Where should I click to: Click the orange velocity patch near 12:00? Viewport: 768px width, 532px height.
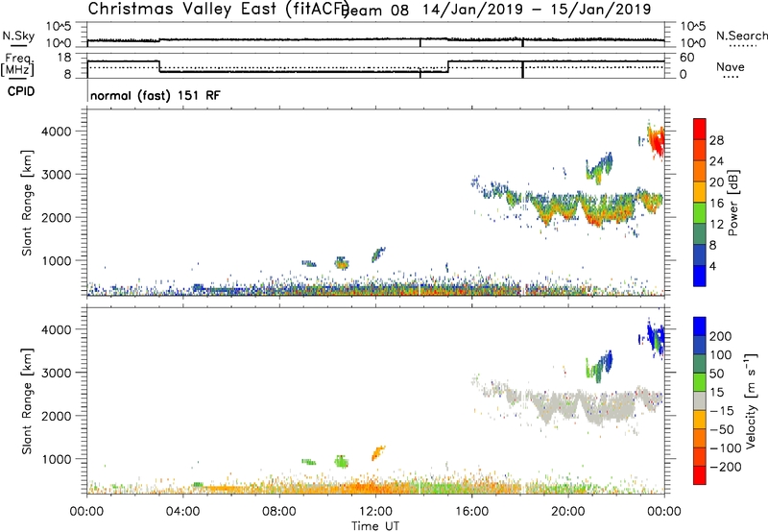coord(378,451)
